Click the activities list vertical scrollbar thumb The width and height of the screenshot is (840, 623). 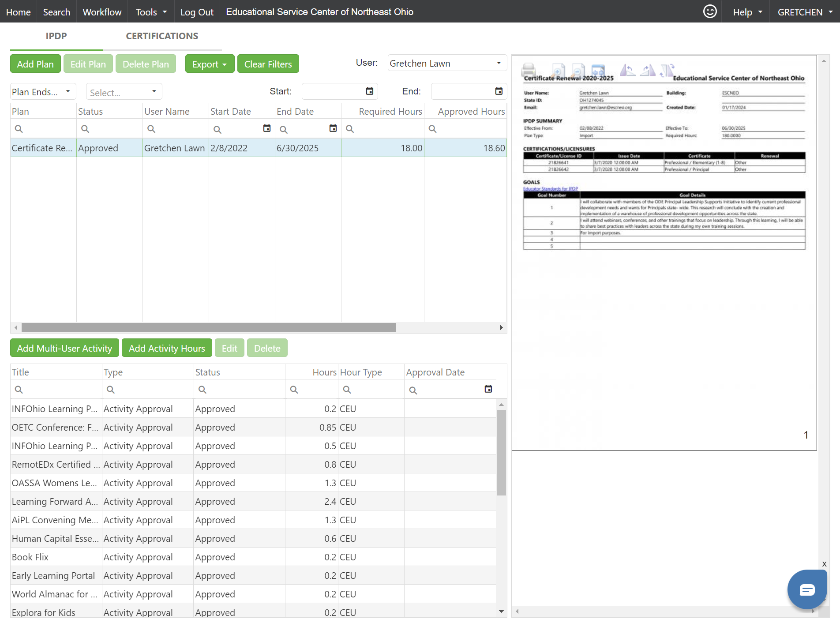click(x=501, y=452)
